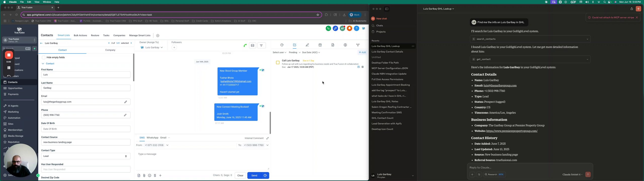This screenshot has width=644, height=181.
Task: Expand the search_contacts tool result
Action: [x=530, y=39]
